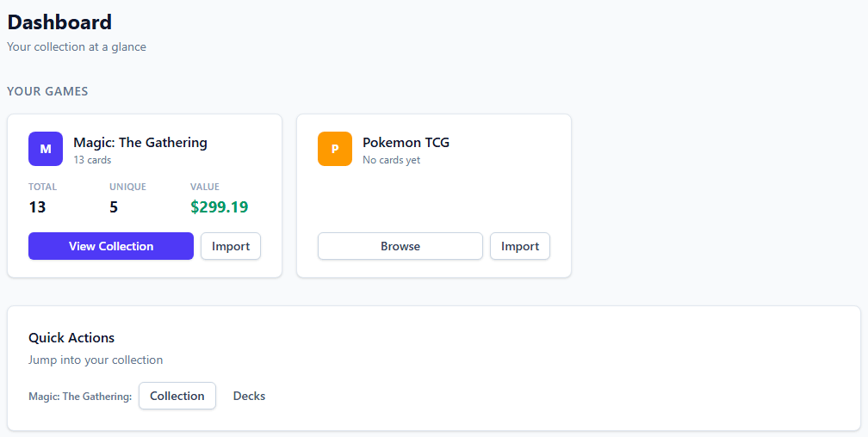Viewport: 868px width, 437px height.
Task: Click the orange P game icon
Action: (x=335, y=149)
